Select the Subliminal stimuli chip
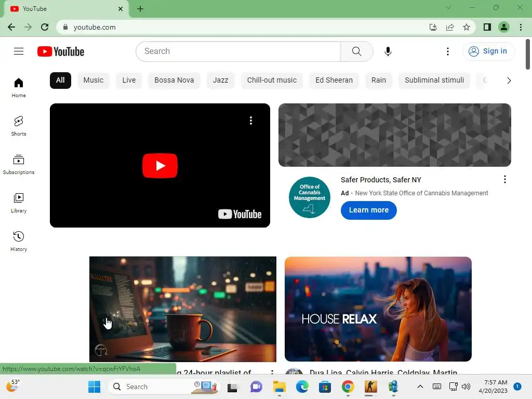532x399 pixels. point(434,81)
